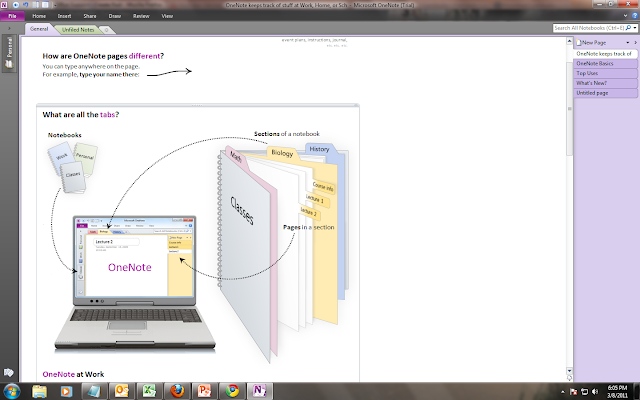Open Excel from the taskbar
The image size is (640, 400).
point(149,391)
